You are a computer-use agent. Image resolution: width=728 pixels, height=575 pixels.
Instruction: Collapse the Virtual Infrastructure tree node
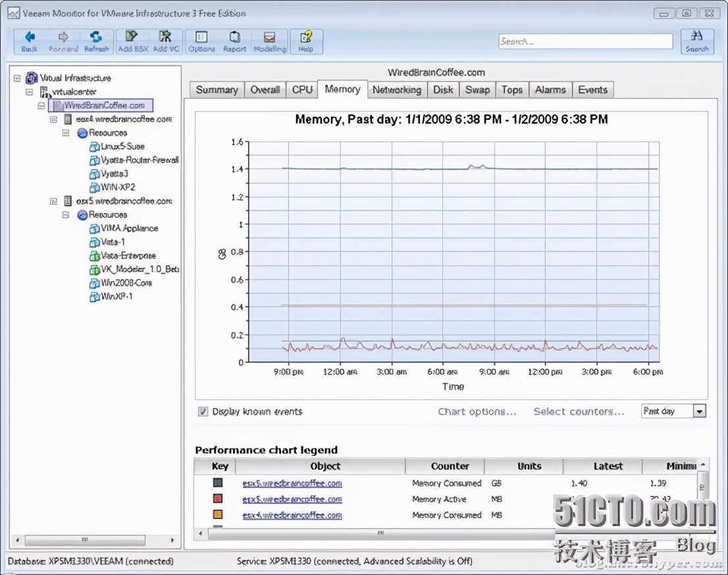click(17, 78)
